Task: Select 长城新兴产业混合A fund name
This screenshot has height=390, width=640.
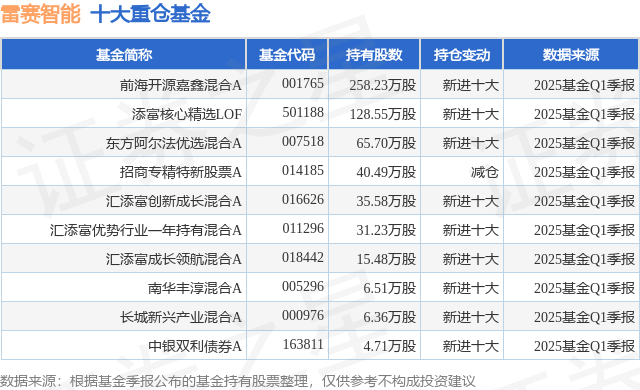Action: 180,317
